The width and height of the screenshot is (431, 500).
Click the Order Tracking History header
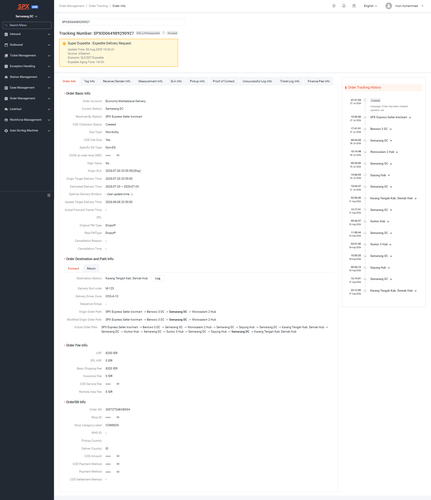tap(383, 87)
